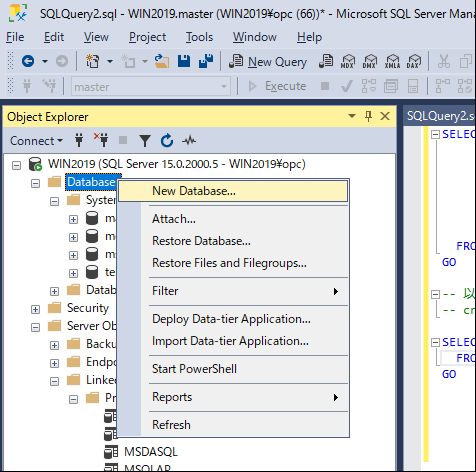Click the Save floppy disk icon
476x472 pixels.
coord(184,61)
